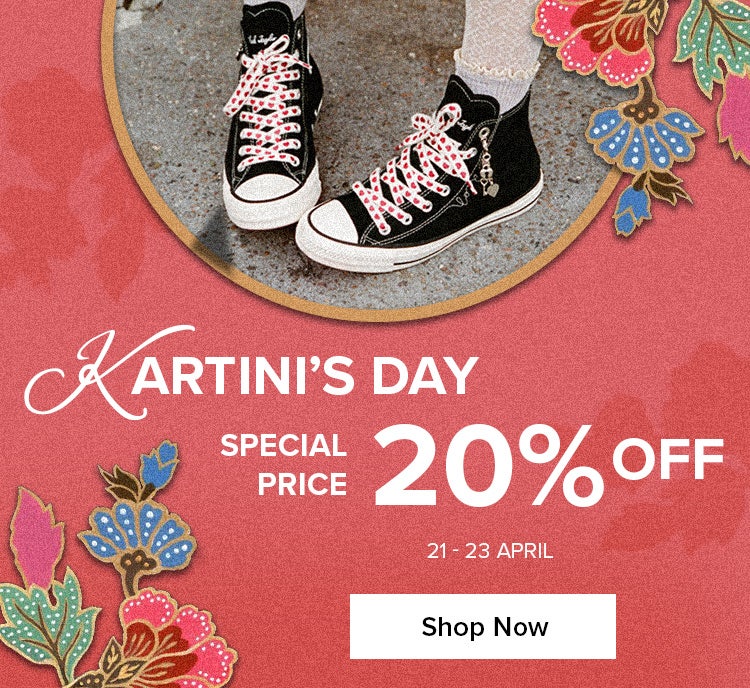Click the 21 - 23 April date text
This screenshot has height=688, width=750.
pos(490,551)
